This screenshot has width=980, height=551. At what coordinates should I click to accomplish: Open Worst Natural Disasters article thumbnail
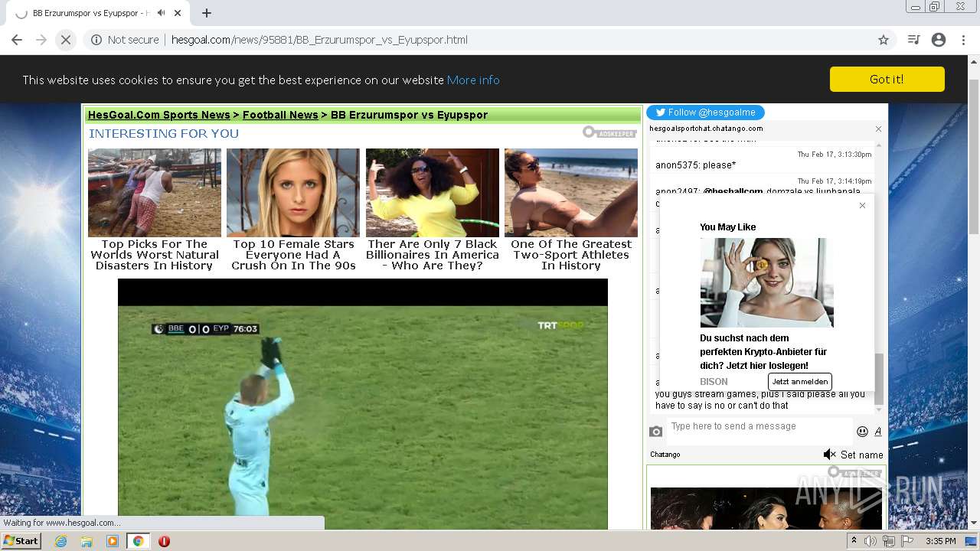(155, 192)
